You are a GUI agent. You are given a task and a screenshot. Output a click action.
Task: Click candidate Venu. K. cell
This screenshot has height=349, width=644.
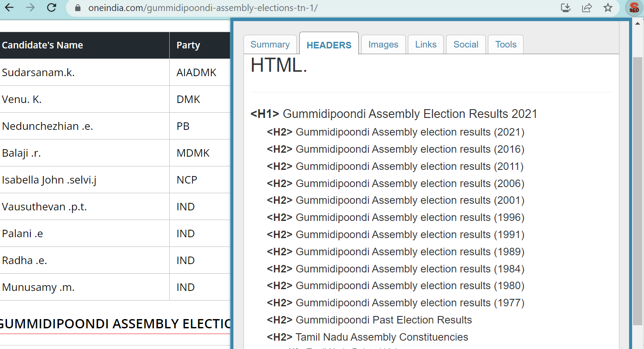(84, 99)
